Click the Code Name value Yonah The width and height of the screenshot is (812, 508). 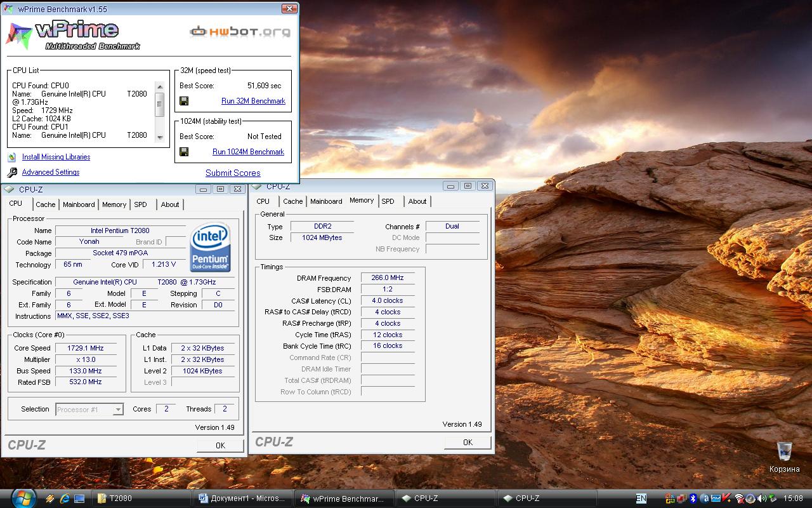click(89, 241)
